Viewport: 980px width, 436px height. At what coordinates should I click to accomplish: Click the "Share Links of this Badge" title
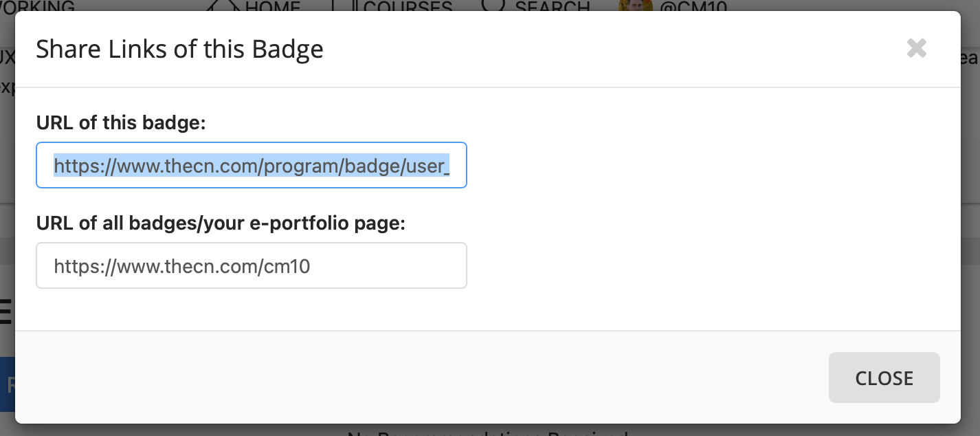coord(179,49)
